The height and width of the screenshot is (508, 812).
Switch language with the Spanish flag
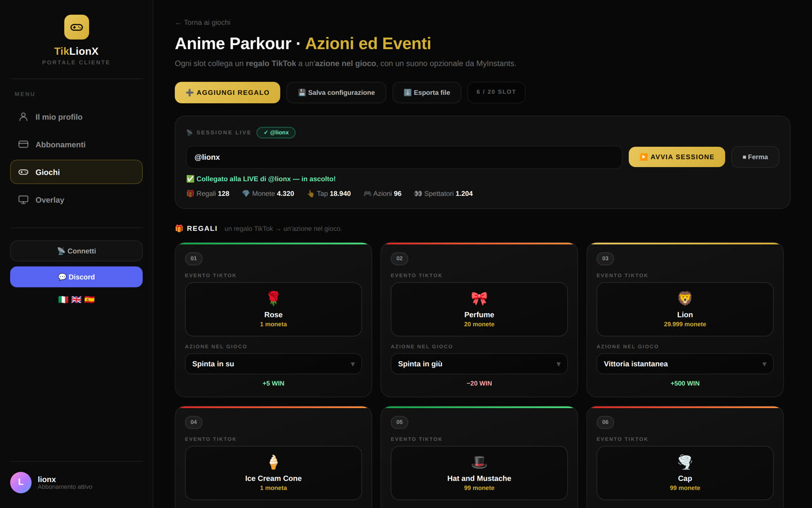point(89,300)
